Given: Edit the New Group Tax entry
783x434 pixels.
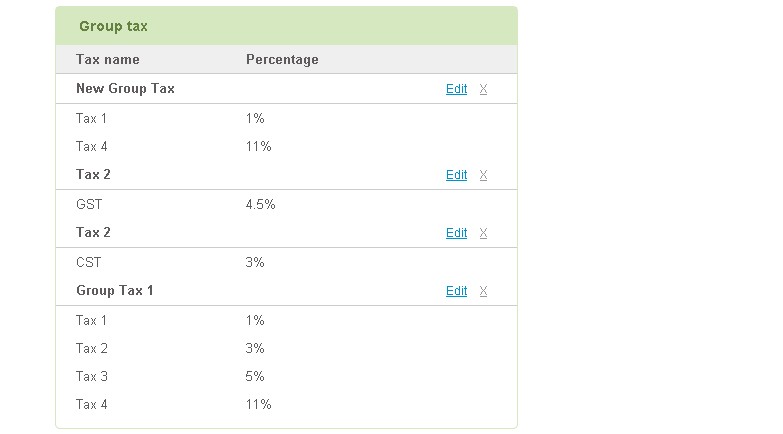Looking at the screenshot, I should coord(456,89).
